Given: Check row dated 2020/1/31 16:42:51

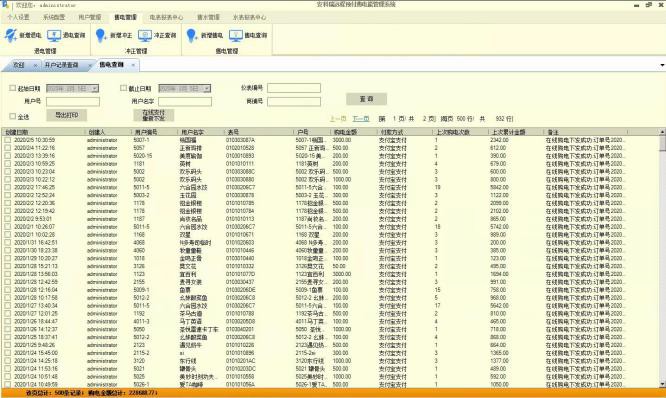Looking at the screenshot, I should [8, 243].
